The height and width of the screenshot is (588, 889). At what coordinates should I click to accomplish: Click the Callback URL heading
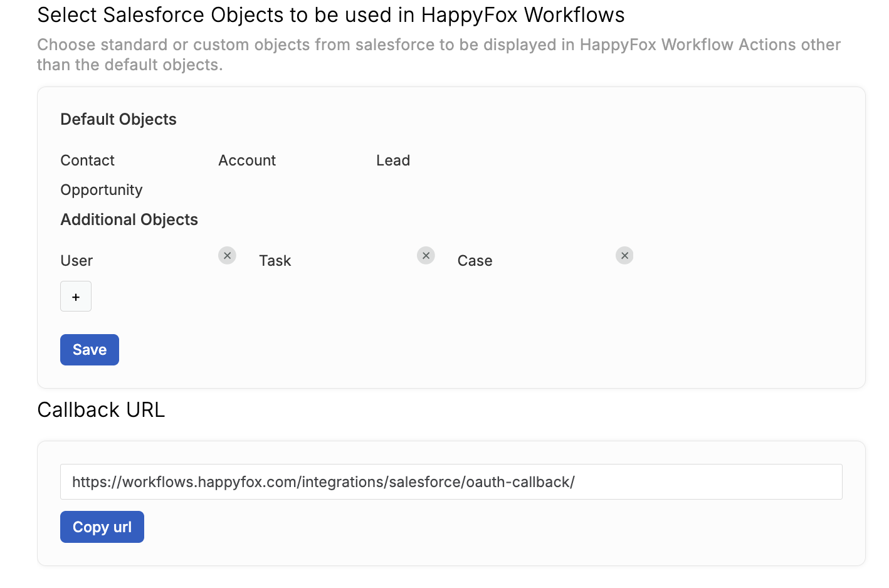(101, 410)
